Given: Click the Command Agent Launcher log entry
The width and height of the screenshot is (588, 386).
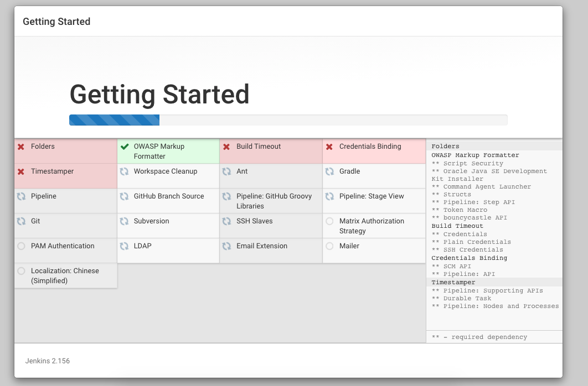Looking at the screenshot, I should click(481, 186).
